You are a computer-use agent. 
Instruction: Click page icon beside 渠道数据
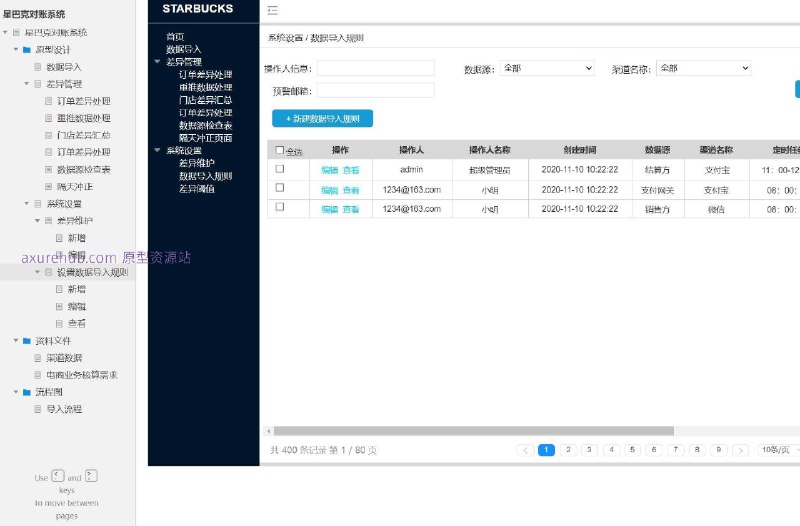(37, 358)
